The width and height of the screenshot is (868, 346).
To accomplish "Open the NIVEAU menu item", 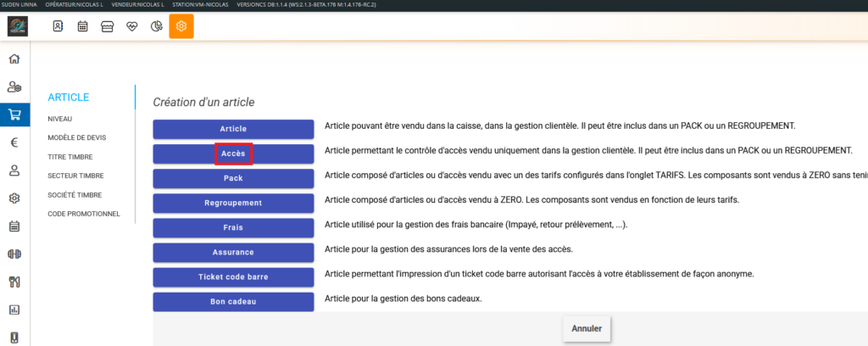I will 61,120.
